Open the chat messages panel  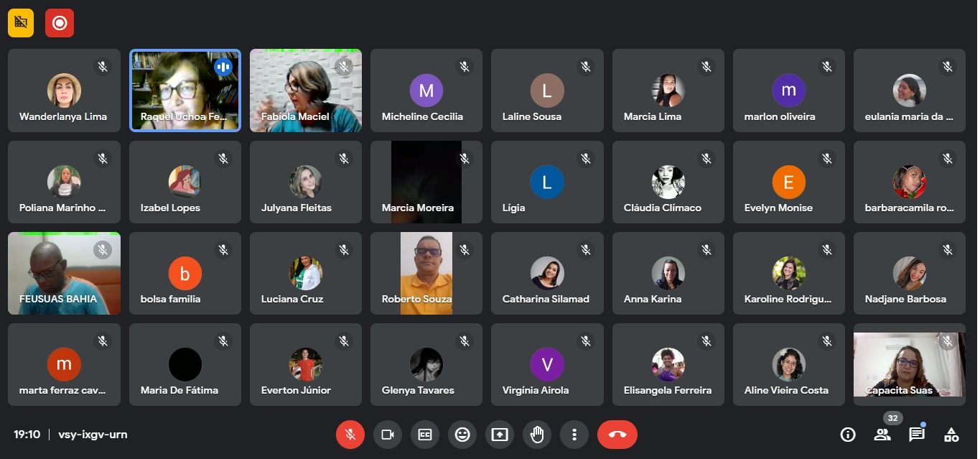917,435
